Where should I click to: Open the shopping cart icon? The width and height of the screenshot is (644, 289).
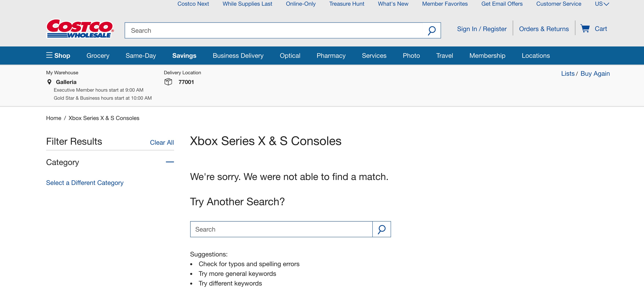585,29
